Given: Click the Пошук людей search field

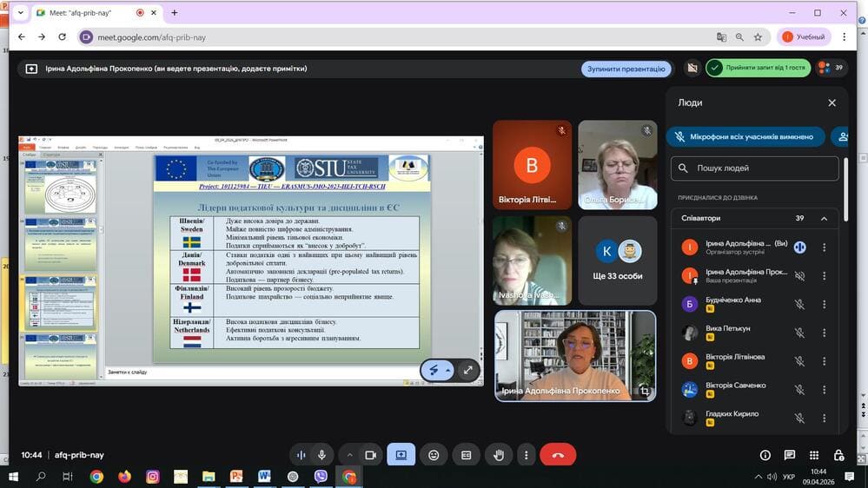Looking at the screenshot, I should click(x=754, y=168).
